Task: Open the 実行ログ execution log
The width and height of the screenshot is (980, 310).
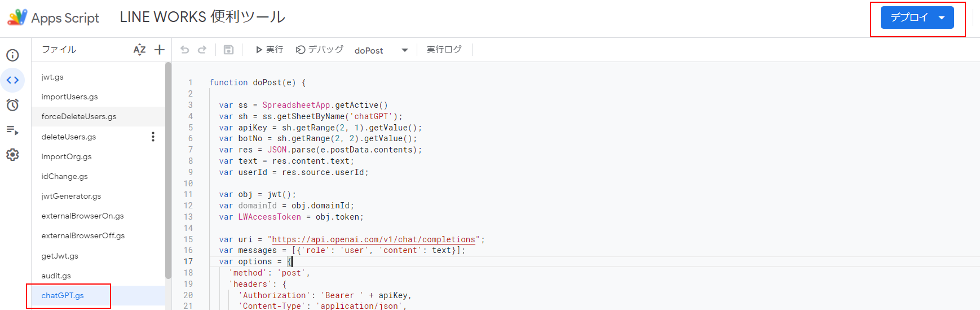Action: (x=444, y=50)
